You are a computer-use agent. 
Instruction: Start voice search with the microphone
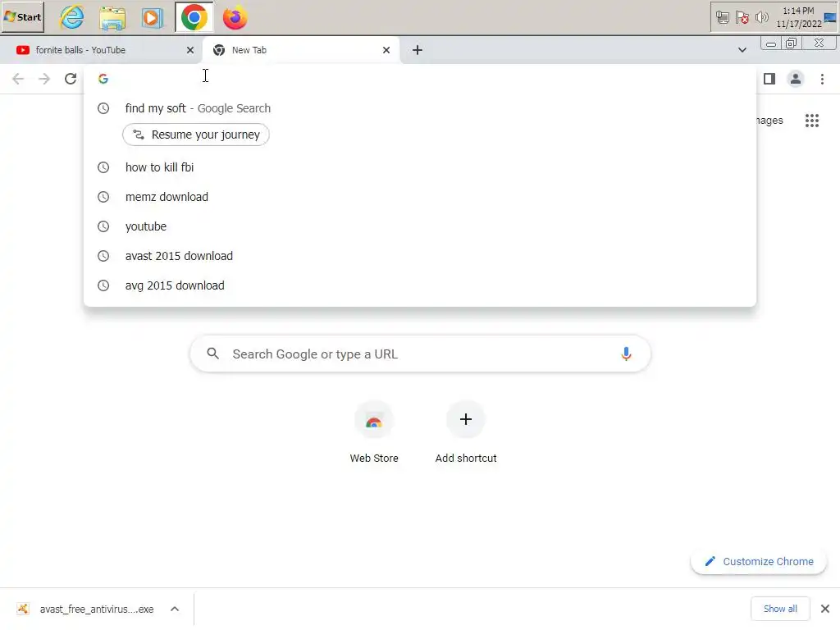pos(626,354)
